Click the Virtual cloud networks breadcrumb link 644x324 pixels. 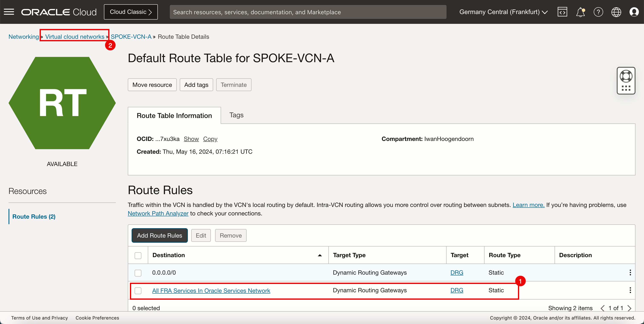[75, 37]
